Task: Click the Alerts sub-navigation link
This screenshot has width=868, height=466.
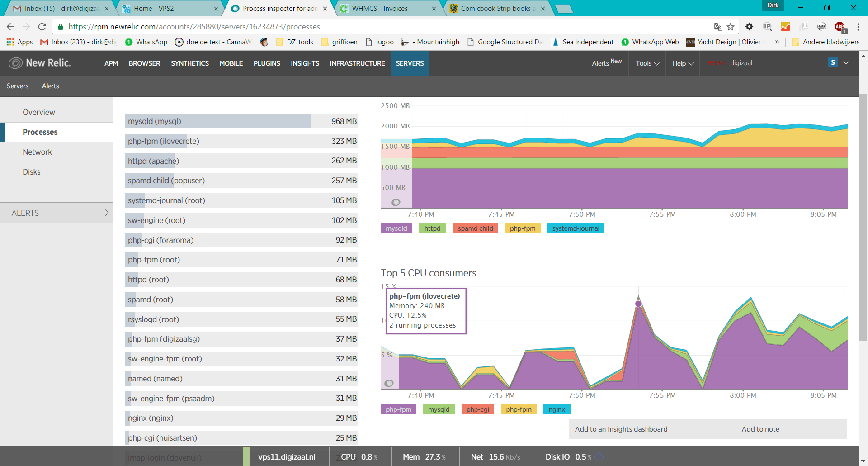Action: 51,86
